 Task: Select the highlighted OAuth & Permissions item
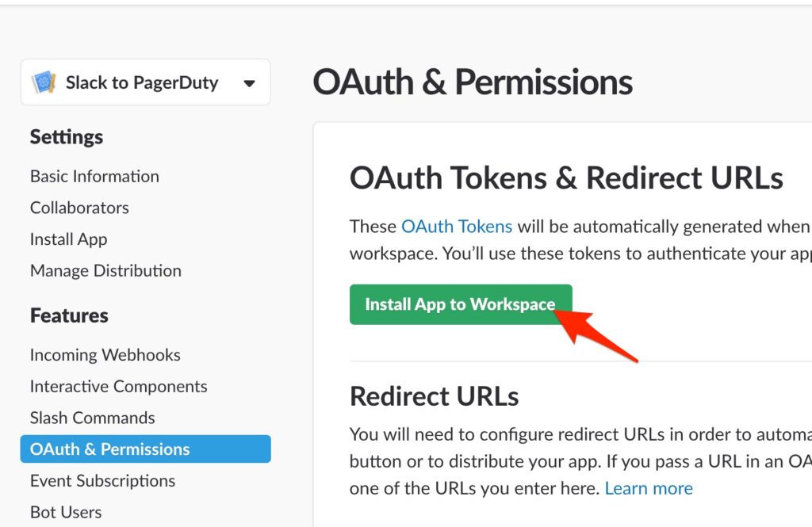coord(146,449)
